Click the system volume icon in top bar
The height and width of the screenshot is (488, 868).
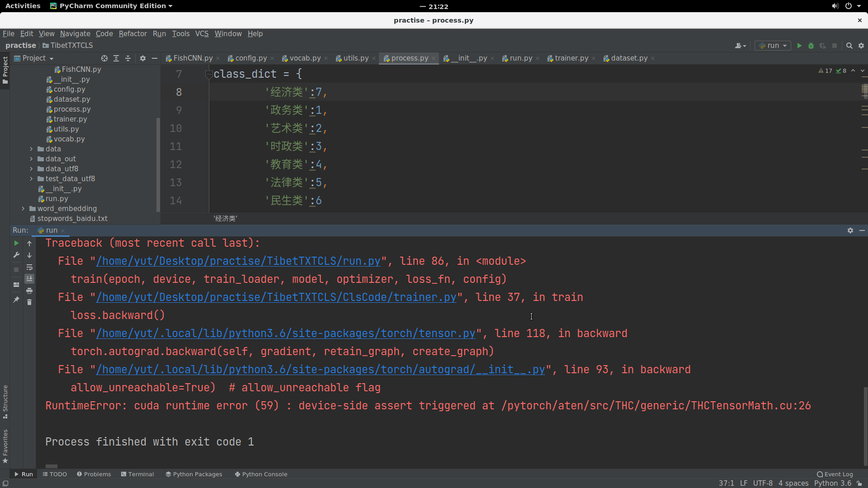[x=835, y=6]
